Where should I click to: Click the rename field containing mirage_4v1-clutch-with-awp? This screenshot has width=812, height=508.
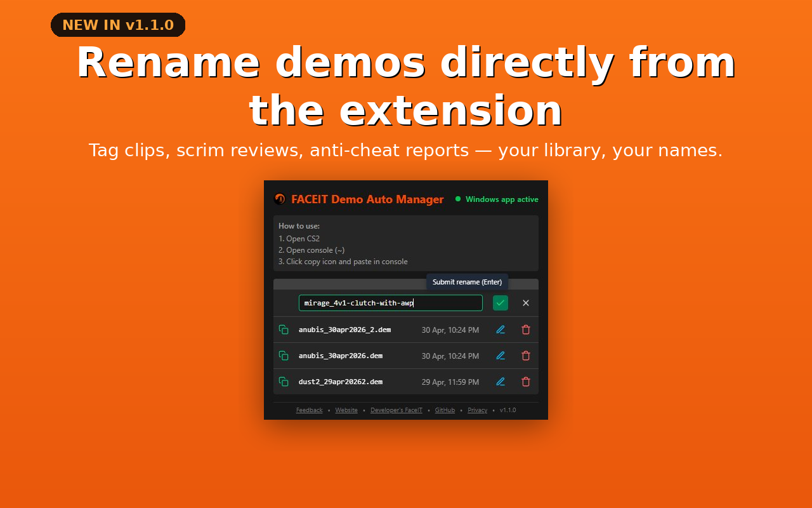coord(391,303)
